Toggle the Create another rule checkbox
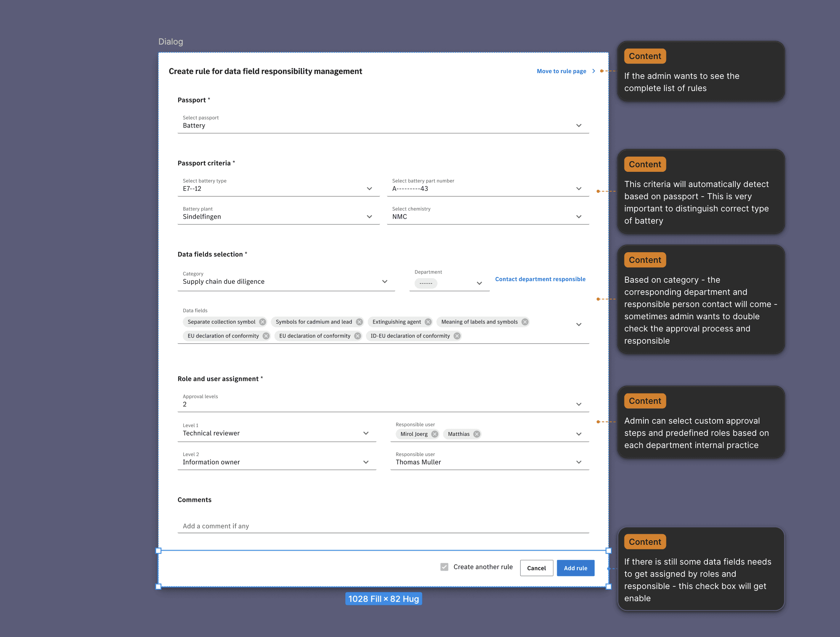840x637 pixels. 444,567
